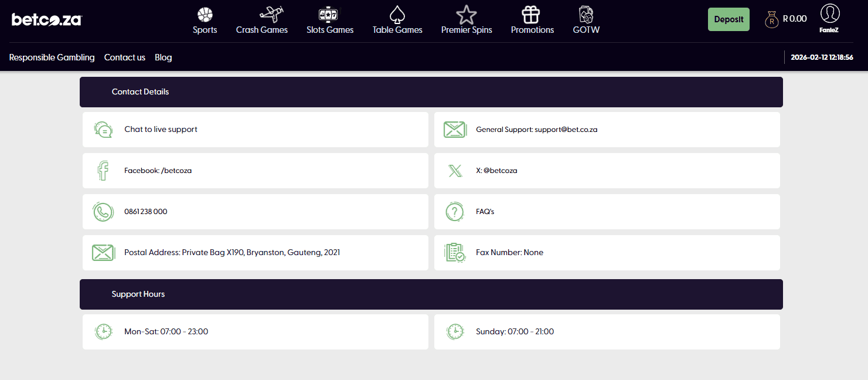Go to the Promotions menu label
Screen dimensions: 868x380
click(x=532, y=30)
